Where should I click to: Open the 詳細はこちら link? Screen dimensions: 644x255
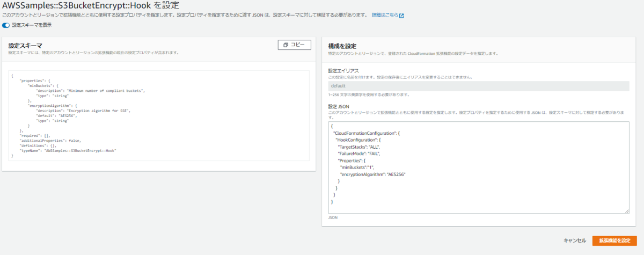point(385,15)
